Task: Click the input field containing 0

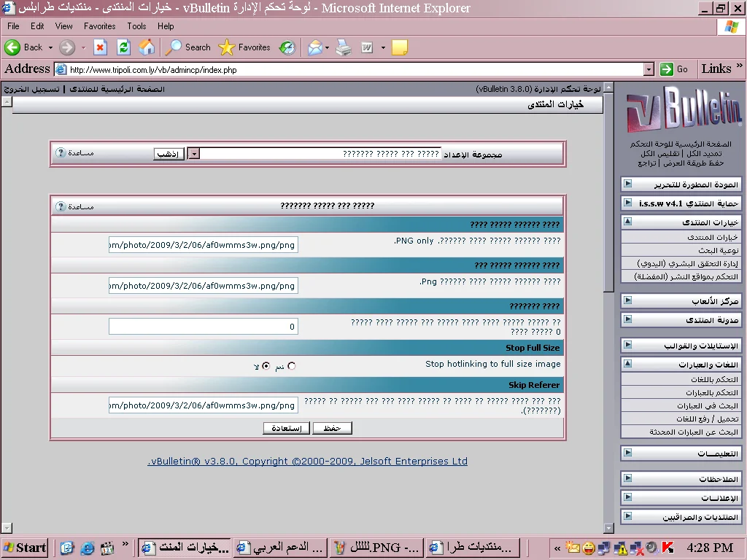Action: click(204, 327)
